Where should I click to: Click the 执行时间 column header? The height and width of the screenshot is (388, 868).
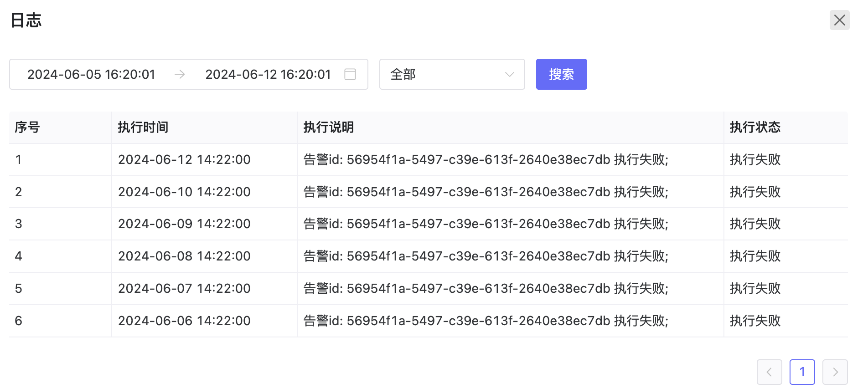(x=143, y=127)
